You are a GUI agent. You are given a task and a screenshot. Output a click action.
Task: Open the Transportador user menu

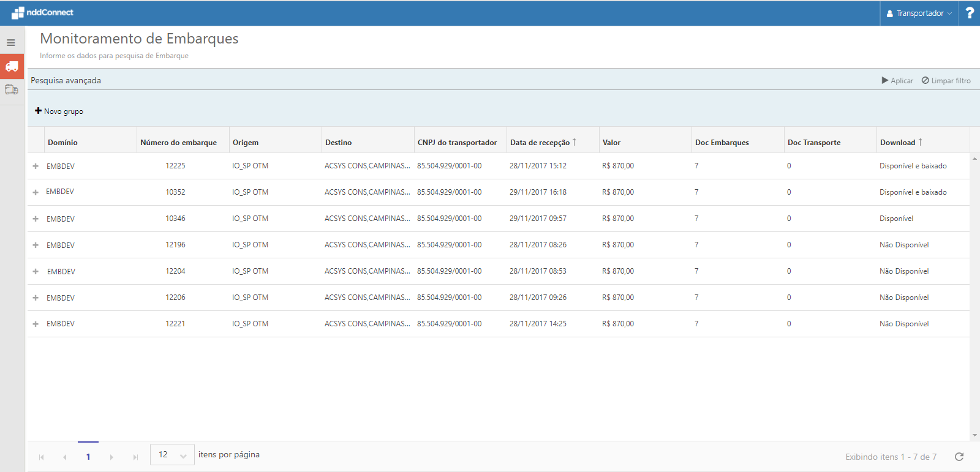(x=919, y=13)
